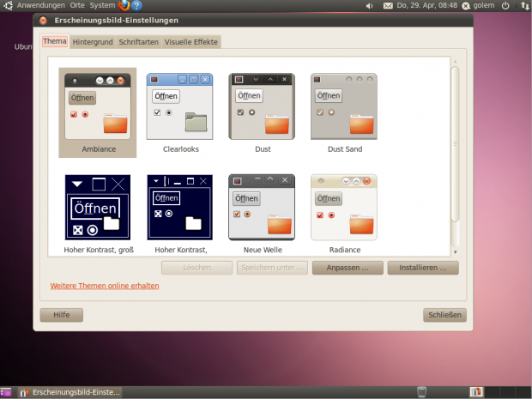Open the mail envelope indicator
Image resolution: width=532 pixels, height=399 pixels.
388,6
